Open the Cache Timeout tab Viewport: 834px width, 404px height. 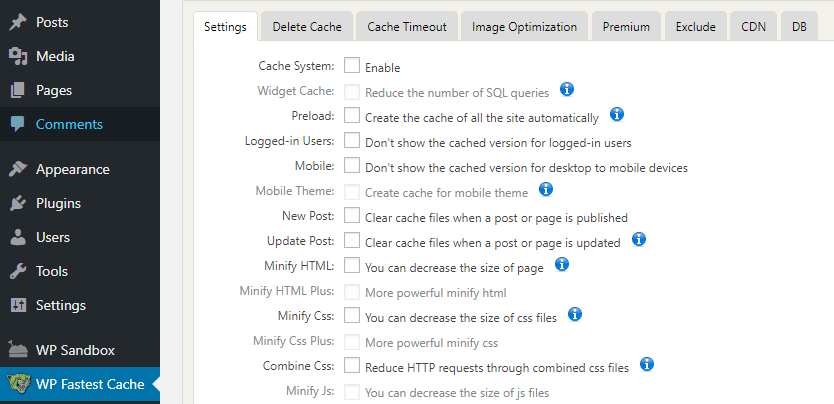point(407,27)
